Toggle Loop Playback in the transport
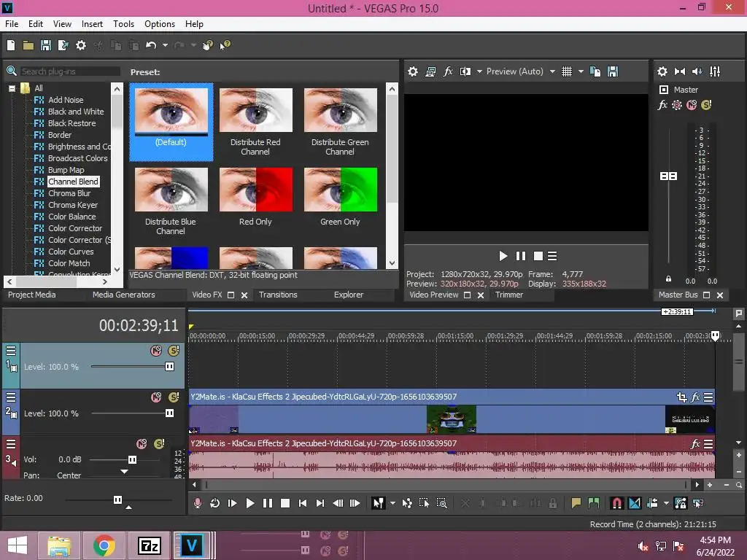This screenshot has height=560, width=747. click(x=215, y=503)
